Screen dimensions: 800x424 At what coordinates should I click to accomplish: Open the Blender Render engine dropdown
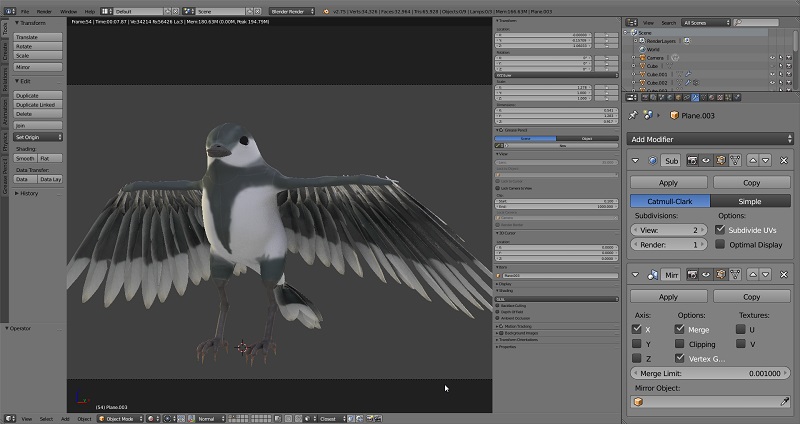coord(292,11)
